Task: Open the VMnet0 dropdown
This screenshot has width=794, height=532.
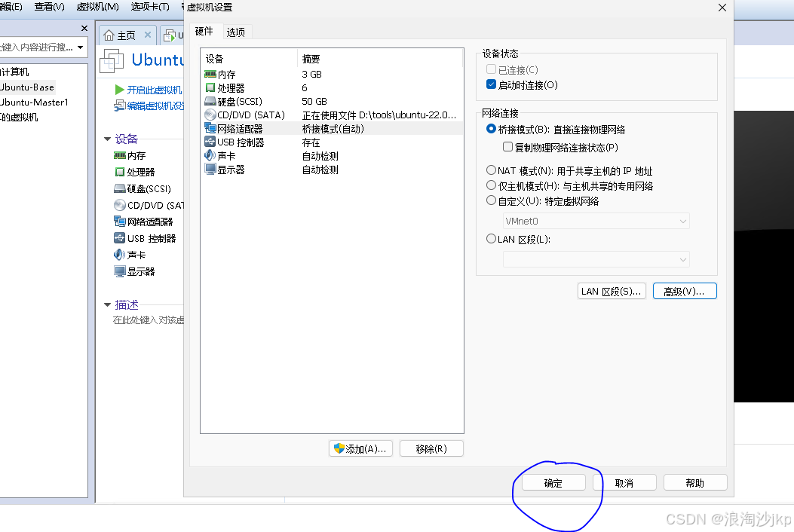Action: pyautogui.click(x=596, y=222)
